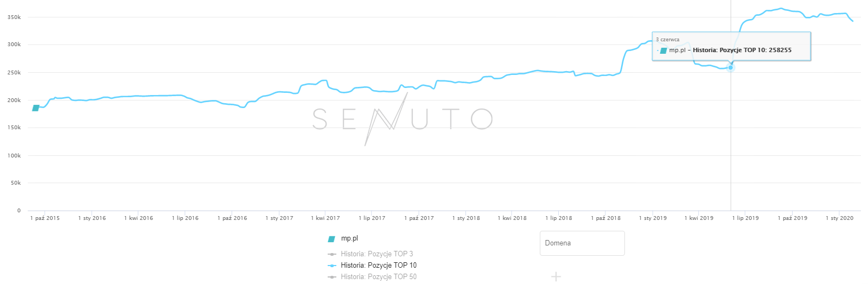
Task: Click the plus icon below Domena field
Action: [556, 277]
